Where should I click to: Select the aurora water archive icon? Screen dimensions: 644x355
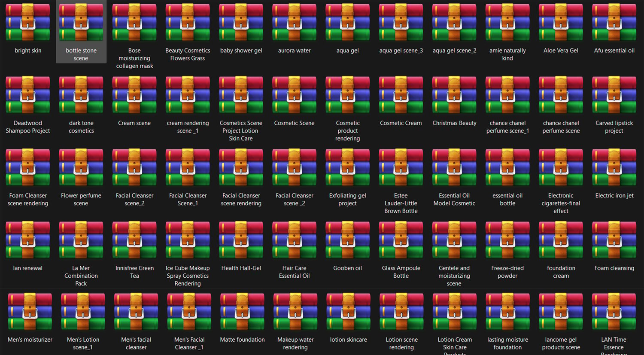click(x=295, y=22)
